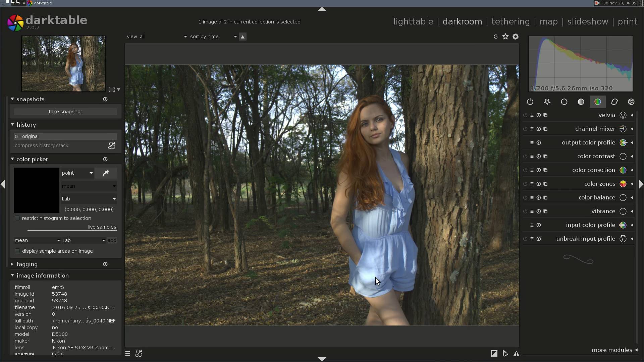Image resolution: width=644 pixels, height=362 pixels.
Task: Open the global preferences gear
Action: 516,37
